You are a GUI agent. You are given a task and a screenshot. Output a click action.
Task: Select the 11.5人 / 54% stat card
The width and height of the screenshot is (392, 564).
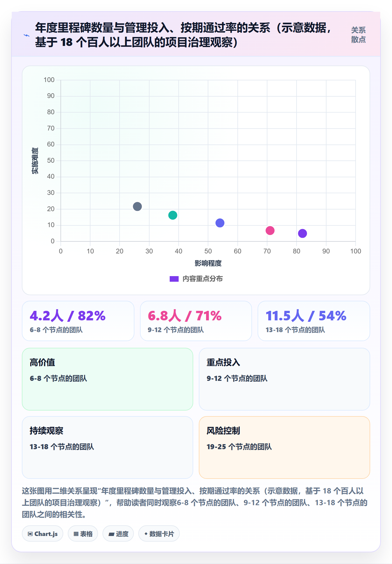[x=314, y=321]
